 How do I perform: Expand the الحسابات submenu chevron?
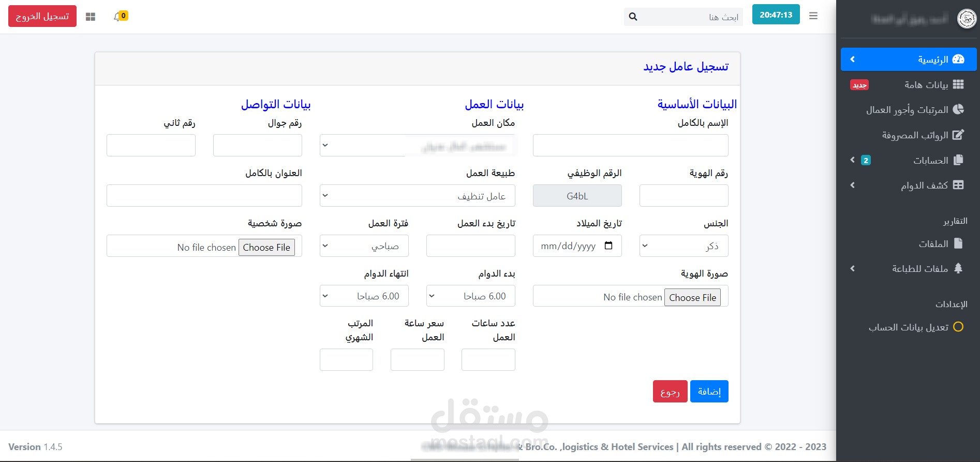coord(852,160)
